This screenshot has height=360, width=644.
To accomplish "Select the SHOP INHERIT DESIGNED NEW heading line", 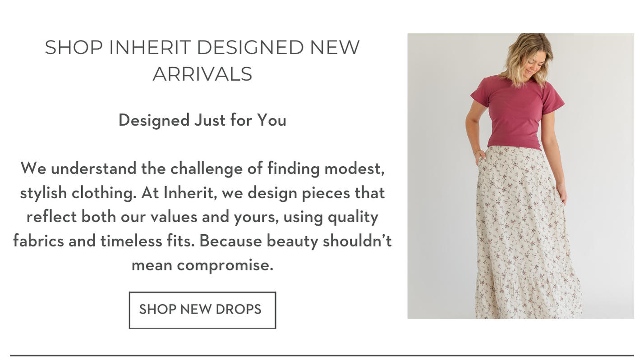I will tap(202, 47).
